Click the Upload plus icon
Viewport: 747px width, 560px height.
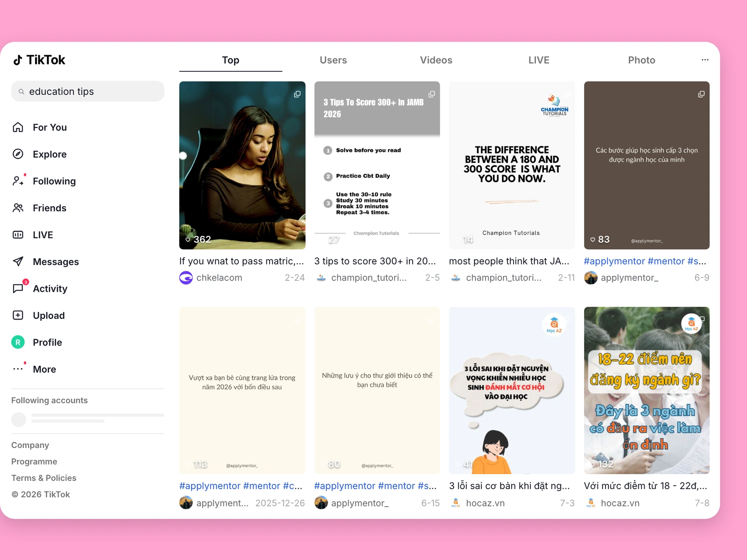pyautogui.click(x=18, y=315)
